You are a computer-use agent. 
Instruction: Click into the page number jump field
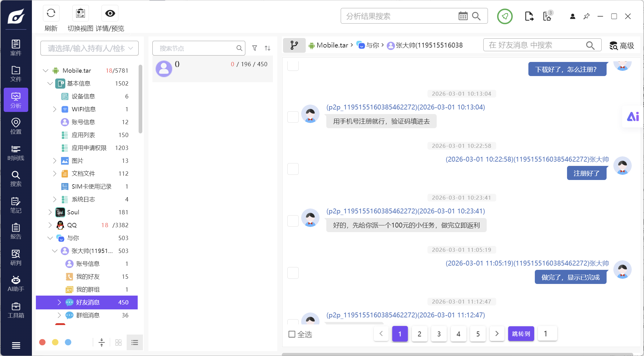point(547,334)
